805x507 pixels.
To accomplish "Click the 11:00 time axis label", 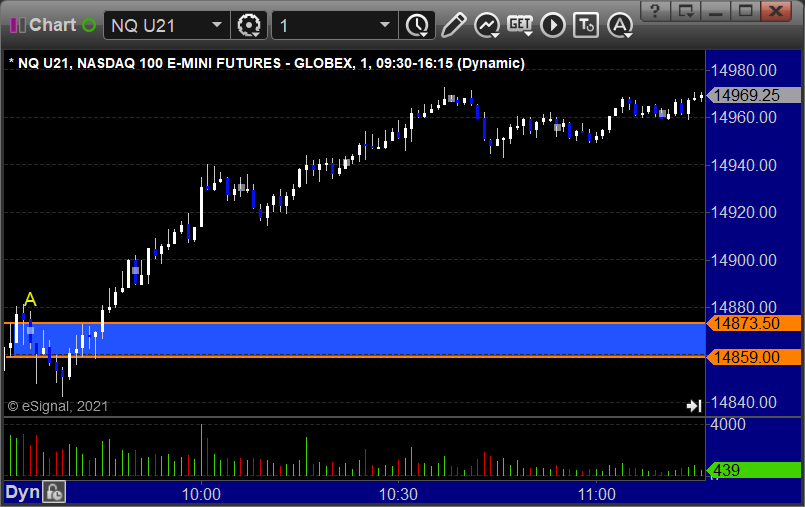I will 597,494.
